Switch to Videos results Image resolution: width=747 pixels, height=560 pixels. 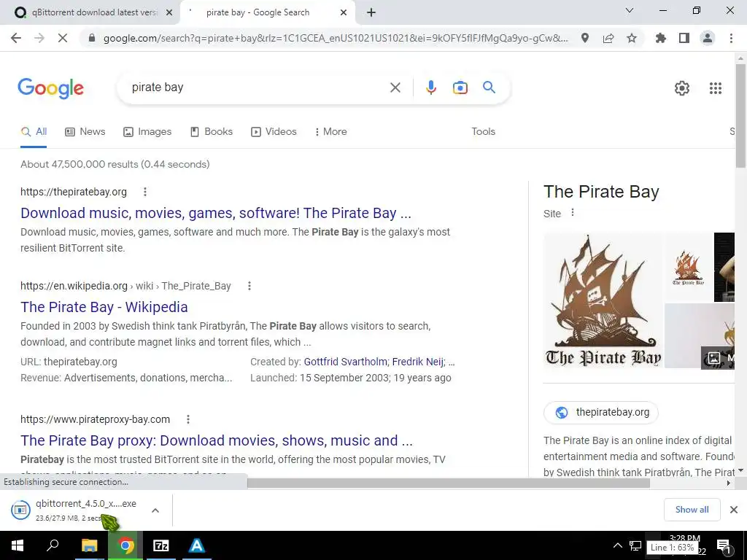(274, 132)
